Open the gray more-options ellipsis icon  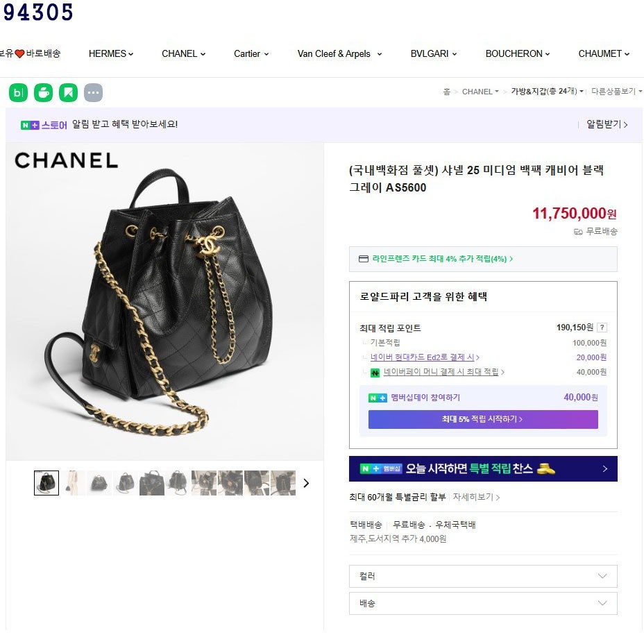point(93,92)
